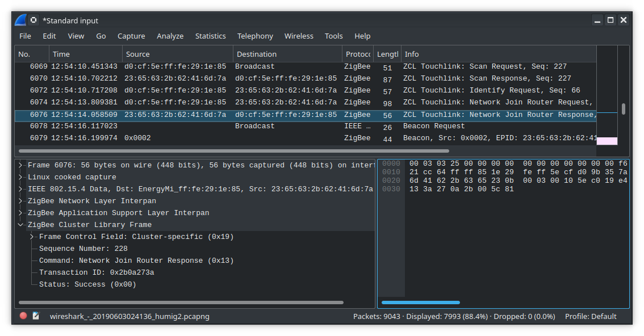Select packet 6072 Identify Request row
Image resolution: width=644 pixels, height=336 pixels.
306,90
